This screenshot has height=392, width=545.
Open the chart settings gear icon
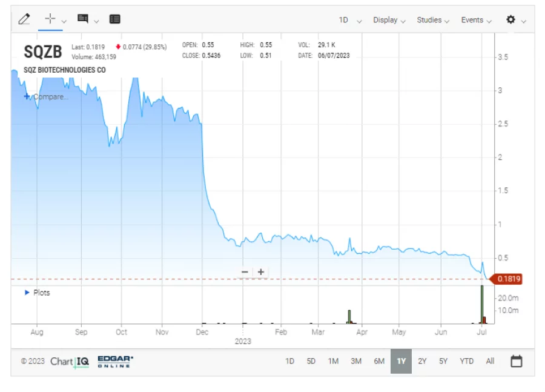[x=510, y=19]
